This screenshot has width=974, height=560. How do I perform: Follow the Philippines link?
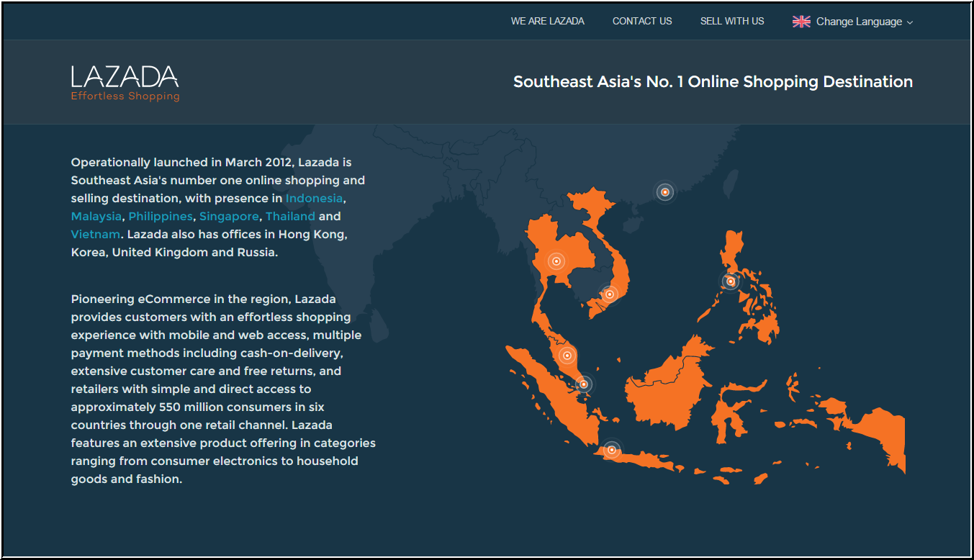point(161,216)
